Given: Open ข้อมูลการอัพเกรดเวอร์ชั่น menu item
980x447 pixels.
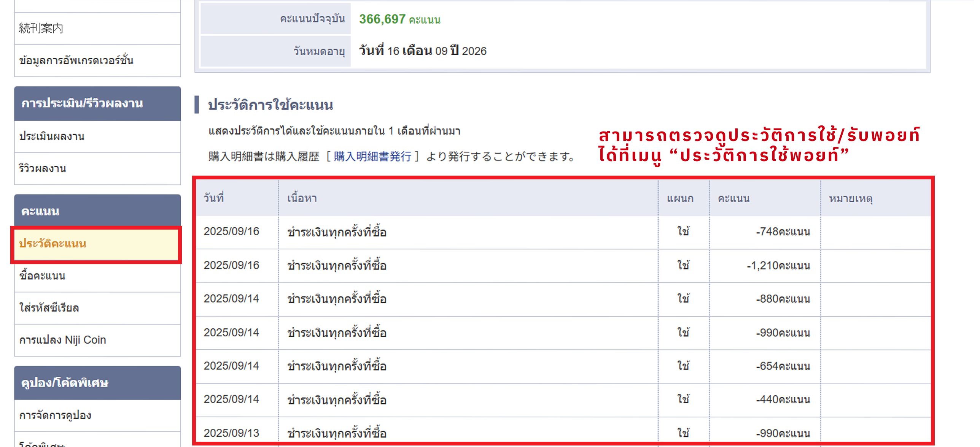Looking at the screenshot, I should [76, 60].
